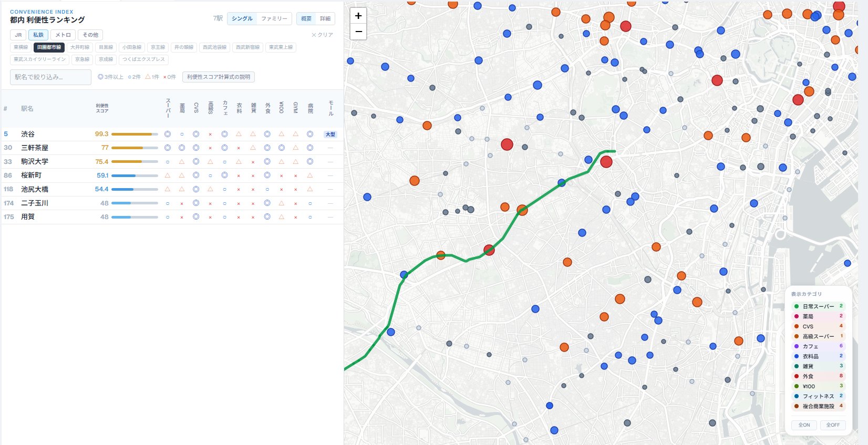Toggle the 薬局 map category
Image resolution: width=868 pixels, height=445 pixels.
(x=818, y=316)
